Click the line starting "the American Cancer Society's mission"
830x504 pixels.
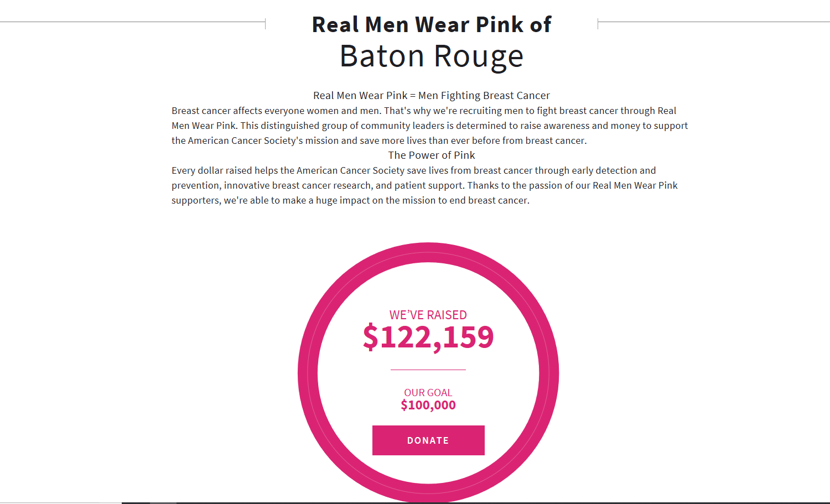click(x=379, y=141)
